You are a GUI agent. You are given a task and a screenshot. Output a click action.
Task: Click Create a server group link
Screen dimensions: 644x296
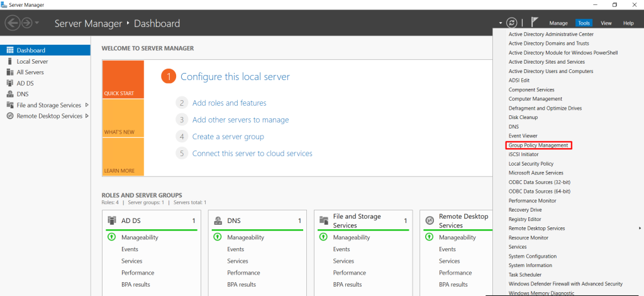[228, 137]
